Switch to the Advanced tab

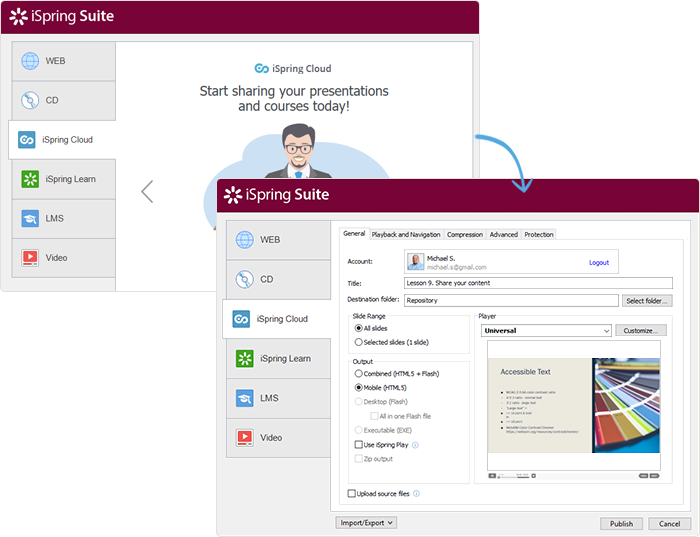[x=504, y=234]
